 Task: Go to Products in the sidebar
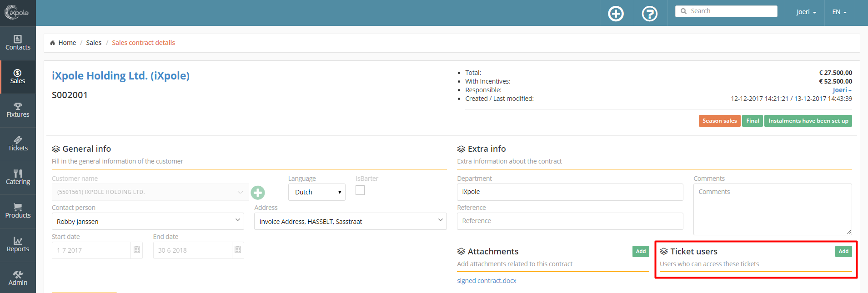pos(18,211)
